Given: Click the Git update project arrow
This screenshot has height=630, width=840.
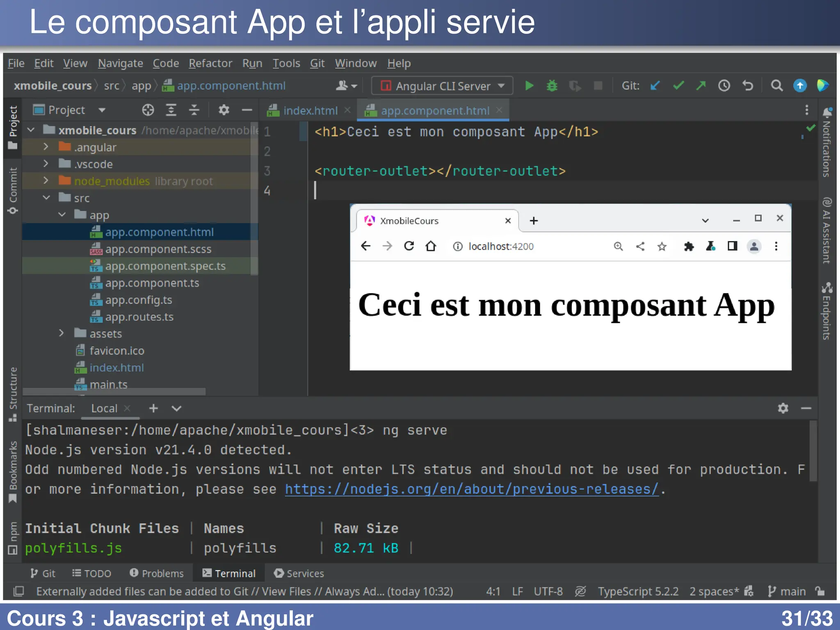Looking at the screenshot, I should point(655,86).
